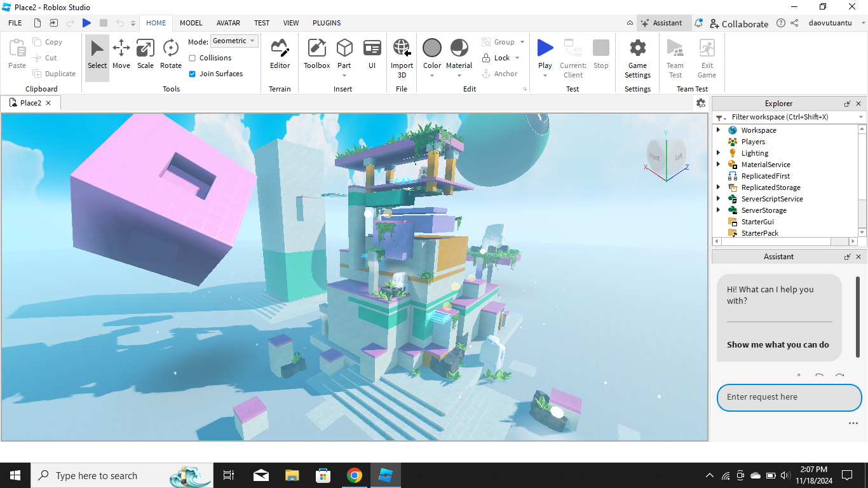Click the Filter workspace search field
Screen dimensions: 868x488
[x=790, y=117]
